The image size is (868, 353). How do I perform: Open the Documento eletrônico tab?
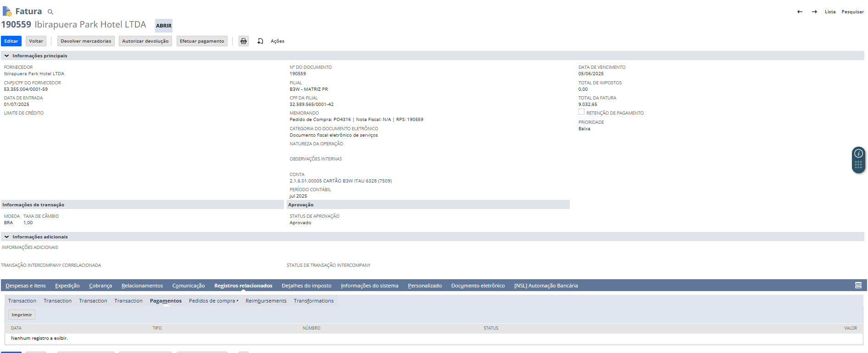[x=478, y=286]
